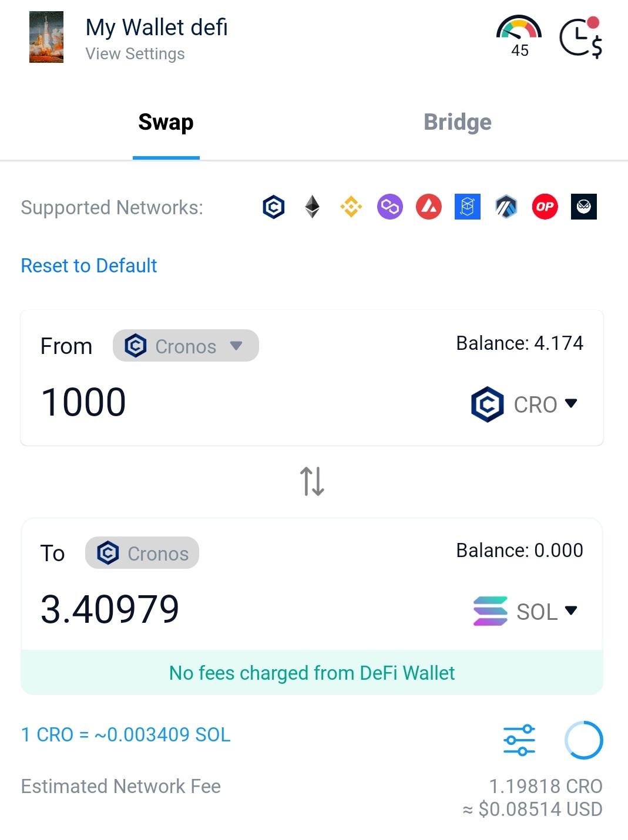The image size is (628, 840).
Task: Toggle the 1 CRO exchange rate direction
Action: click(126, 734)
